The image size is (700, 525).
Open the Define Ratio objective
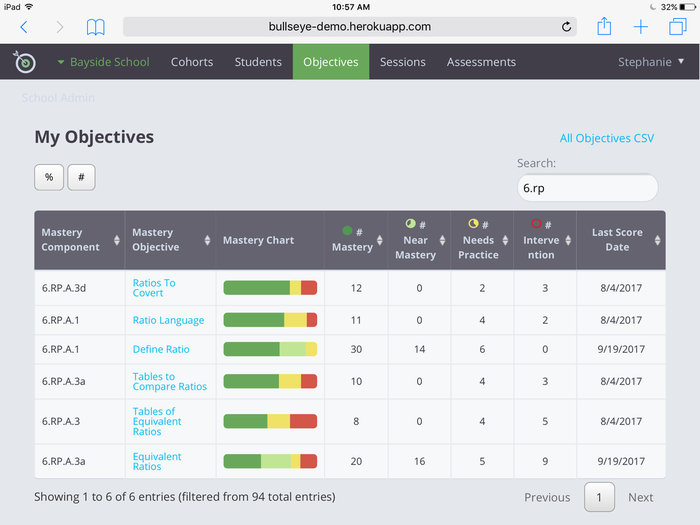[161, 349]
